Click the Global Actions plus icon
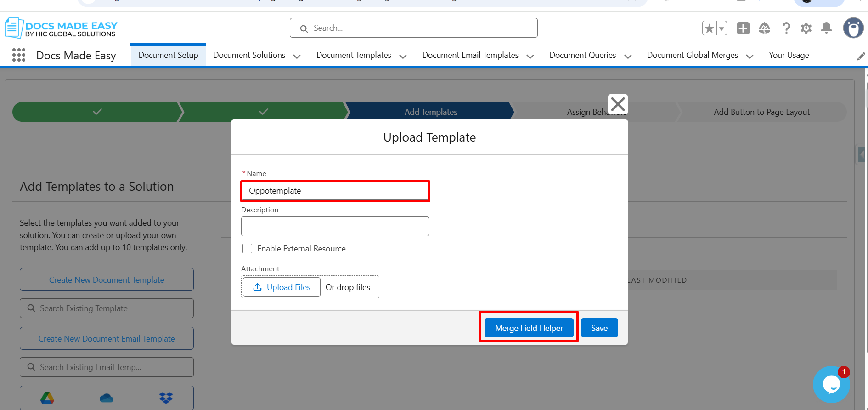The width and height of the screenshot is (868, 410). [743, 28]
